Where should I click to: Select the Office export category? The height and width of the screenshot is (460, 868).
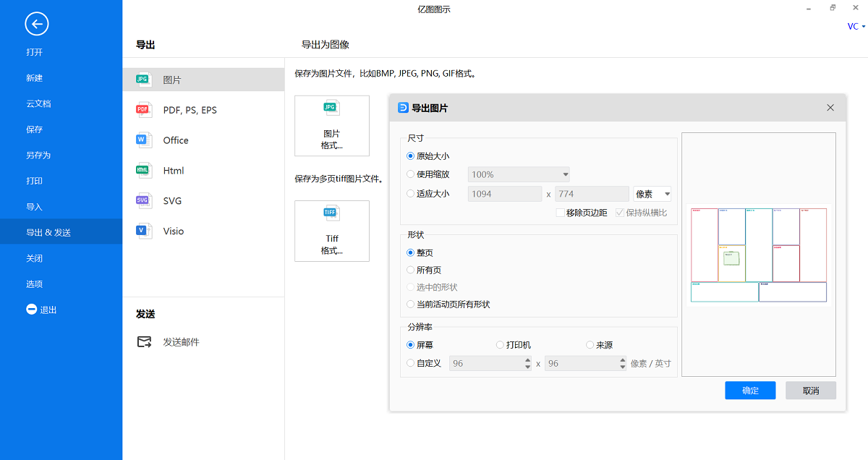coord(203,140)
